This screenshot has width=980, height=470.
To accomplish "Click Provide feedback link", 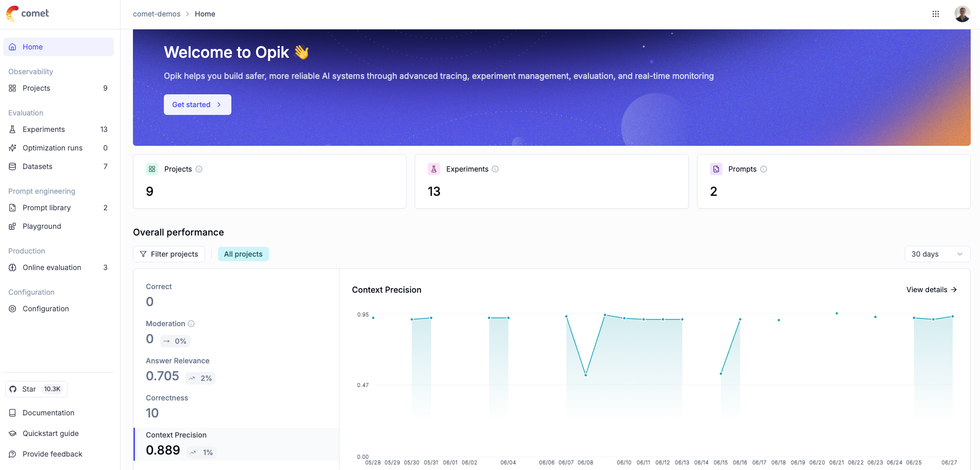I will click(58, 454).
